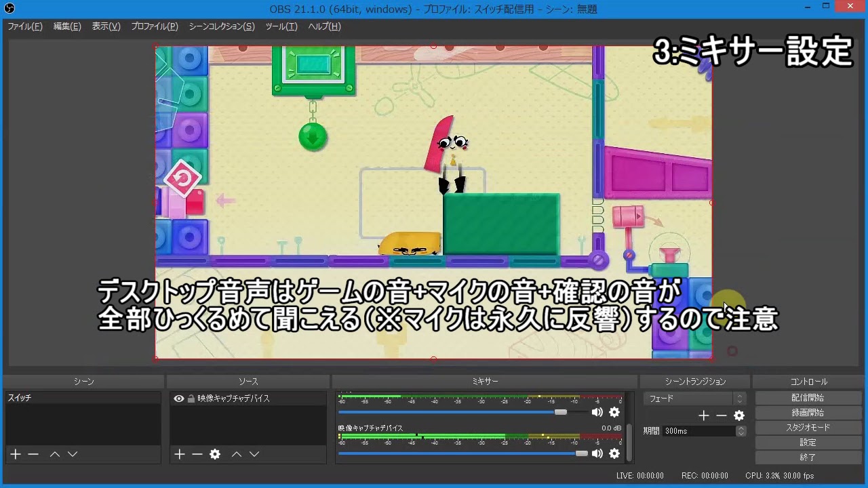Open gear settings for upper mixer channel
This screenshot has height=488, width=868.
(x=614, y=412)
